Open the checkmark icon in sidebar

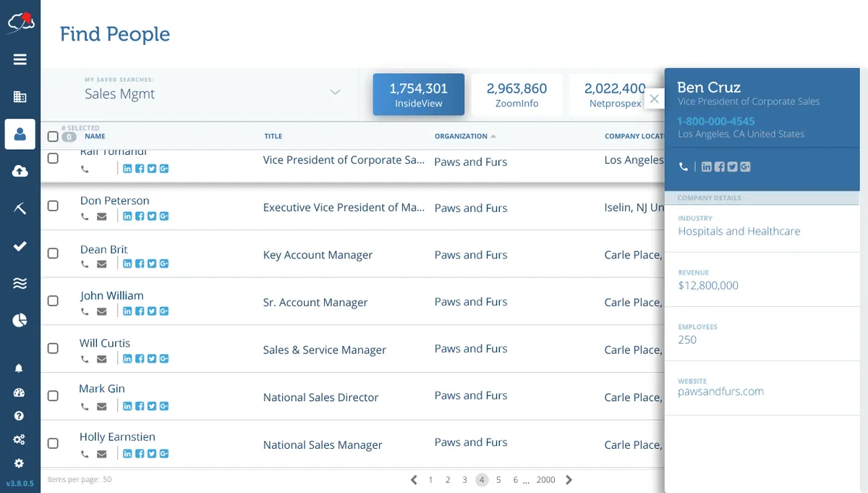(x=20, y=246)
